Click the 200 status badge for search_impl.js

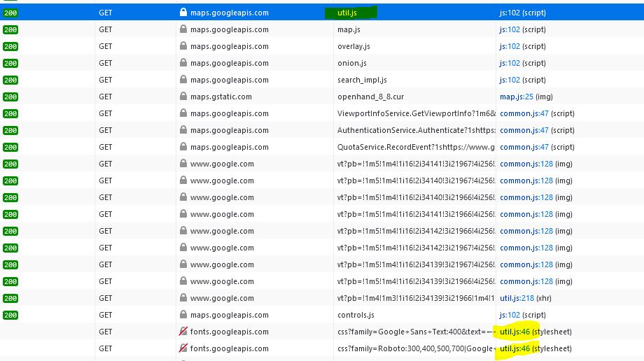[x=10, y=80]
